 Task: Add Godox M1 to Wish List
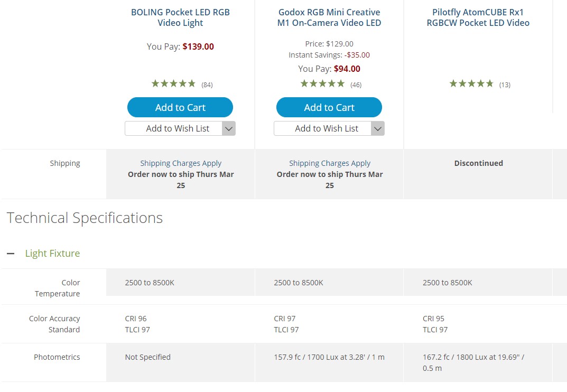coord(322,128)
